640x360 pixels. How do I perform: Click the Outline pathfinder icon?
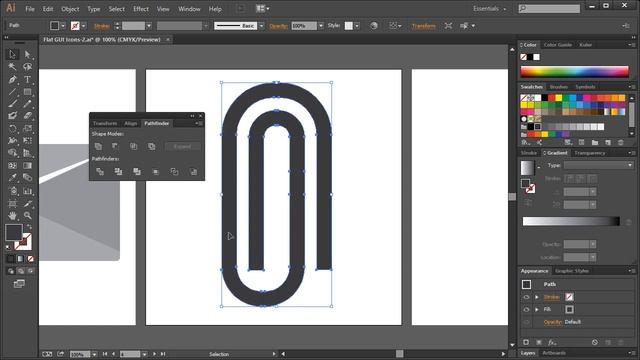[174, 172]
